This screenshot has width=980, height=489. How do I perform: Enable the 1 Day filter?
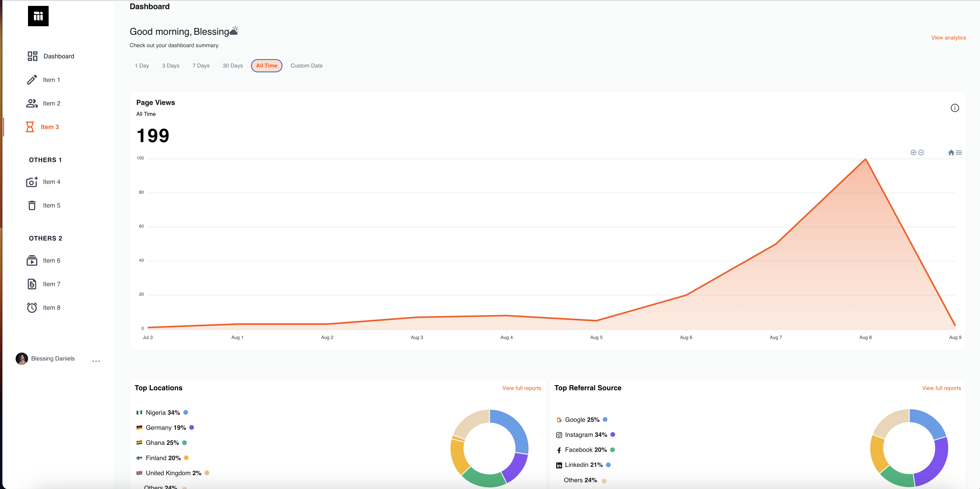(141, 65)
